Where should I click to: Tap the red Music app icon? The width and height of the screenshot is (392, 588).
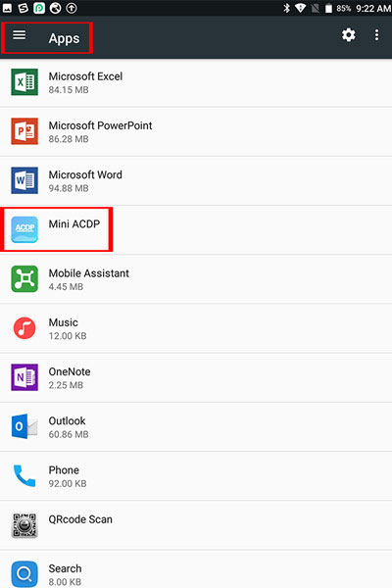[24, 328]
